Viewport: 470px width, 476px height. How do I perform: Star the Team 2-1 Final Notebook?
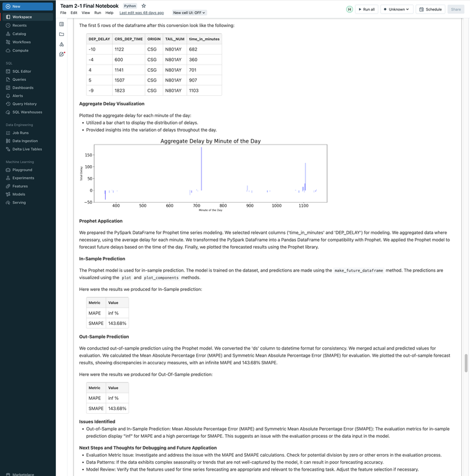(x=144, y=5)
